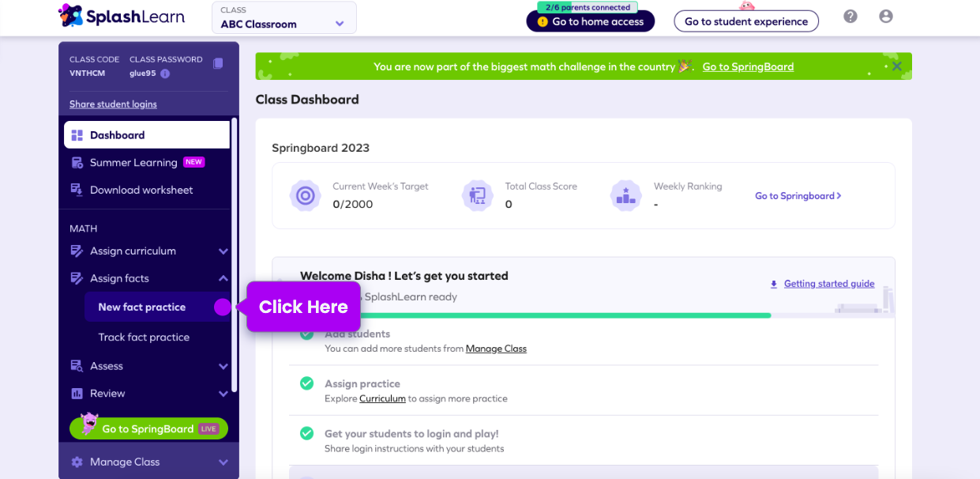Click the Review chart icon
Viewport: 980px width, 479px height.
[x=77, y=394]
